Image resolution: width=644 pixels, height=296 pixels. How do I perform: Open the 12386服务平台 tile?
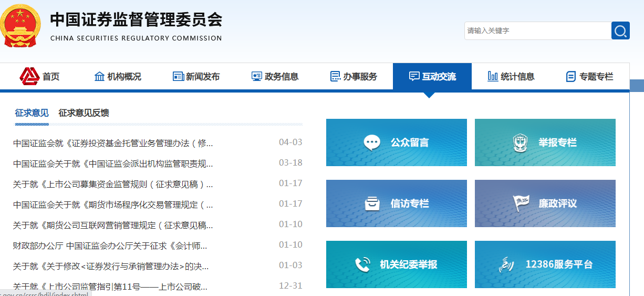pyautogui.click(x=545, y=264)
